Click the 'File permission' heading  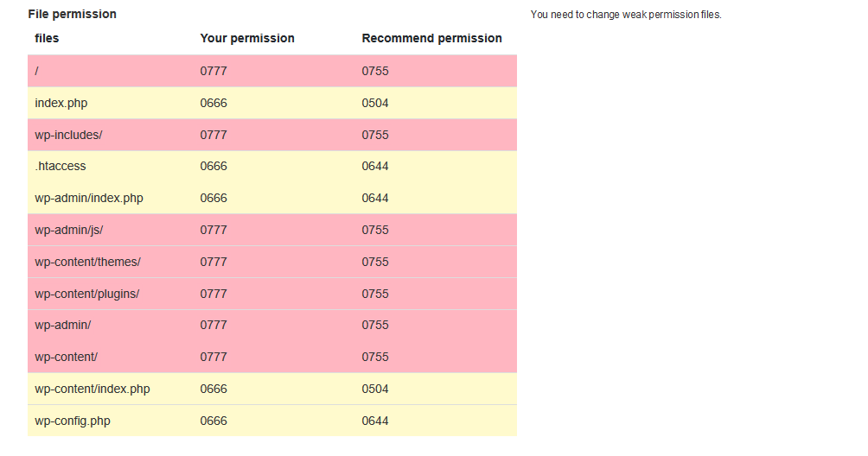tap(73, 14)
